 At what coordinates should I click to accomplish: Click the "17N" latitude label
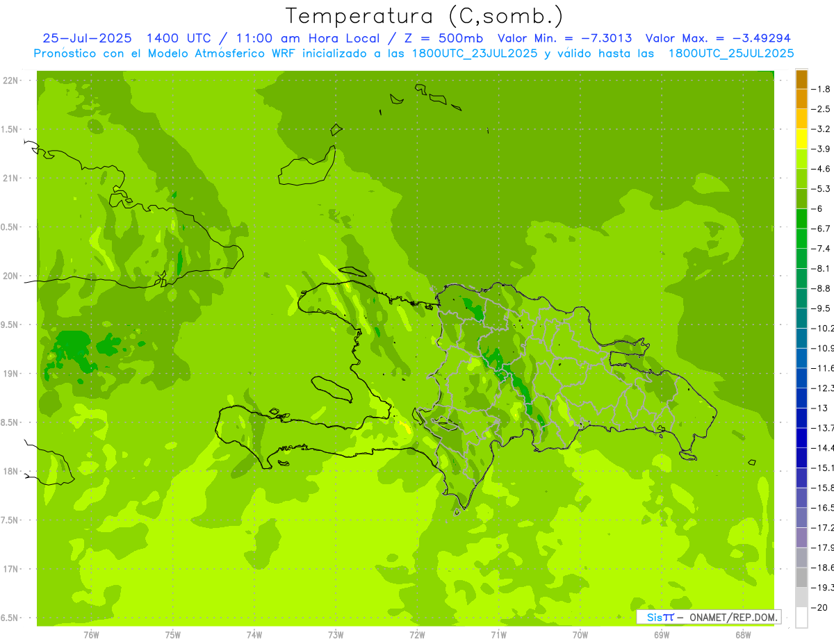[x=11, y=570]
